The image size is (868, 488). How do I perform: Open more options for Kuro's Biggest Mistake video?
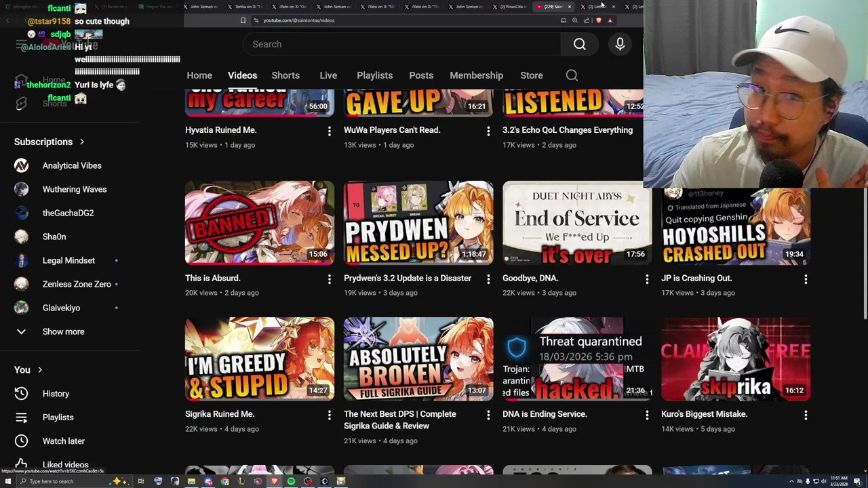806,415
